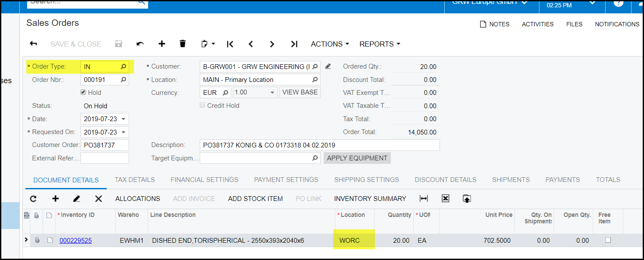This screenshot has width=644, height=260.
Task: Click the ADD STOCK ITEM button
Action: tap(255, 199)
